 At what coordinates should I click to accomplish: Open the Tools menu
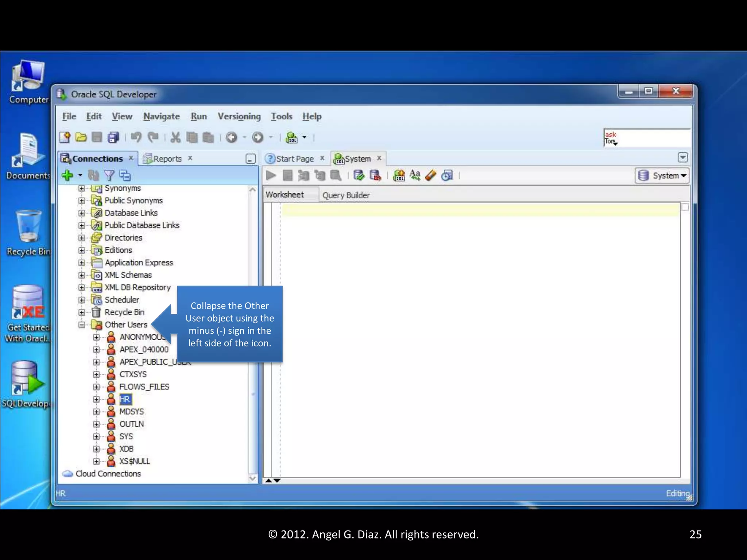281,116
